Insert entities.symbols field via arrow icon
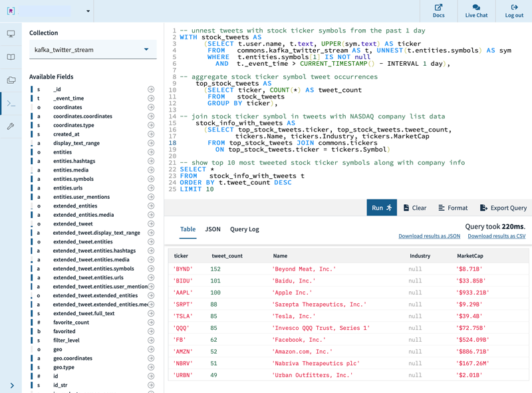 click(151, 179)
